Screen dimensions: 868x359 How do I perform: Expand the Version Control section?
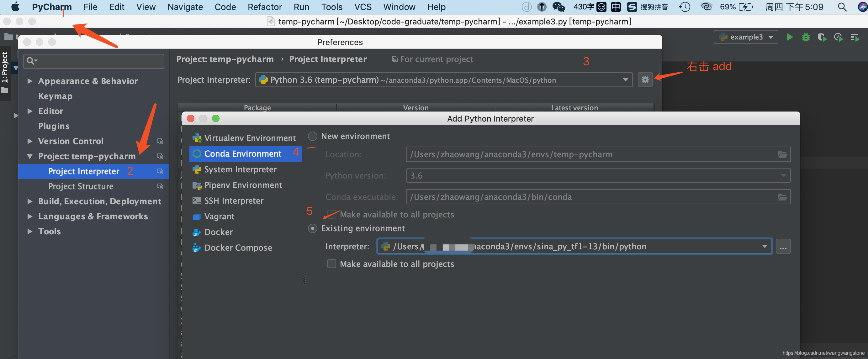30,141
